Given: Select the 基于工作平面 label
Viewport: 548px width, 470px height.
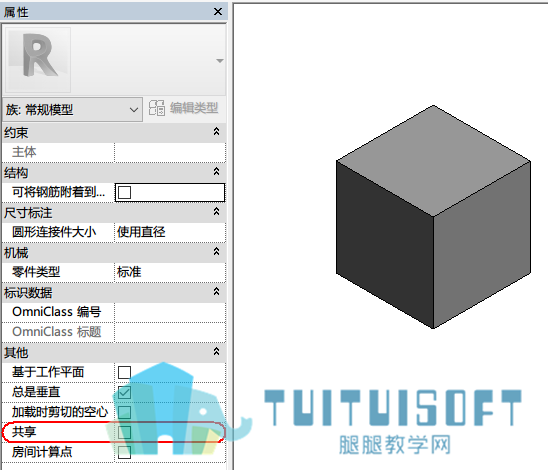Looking at the screenshot, I should (x=48, y=372).
